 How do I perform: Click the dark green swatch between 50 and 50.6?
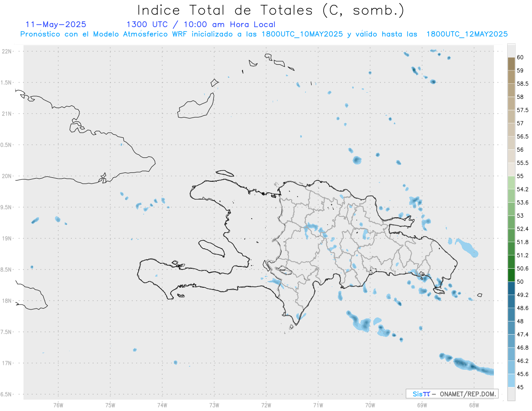511,275
